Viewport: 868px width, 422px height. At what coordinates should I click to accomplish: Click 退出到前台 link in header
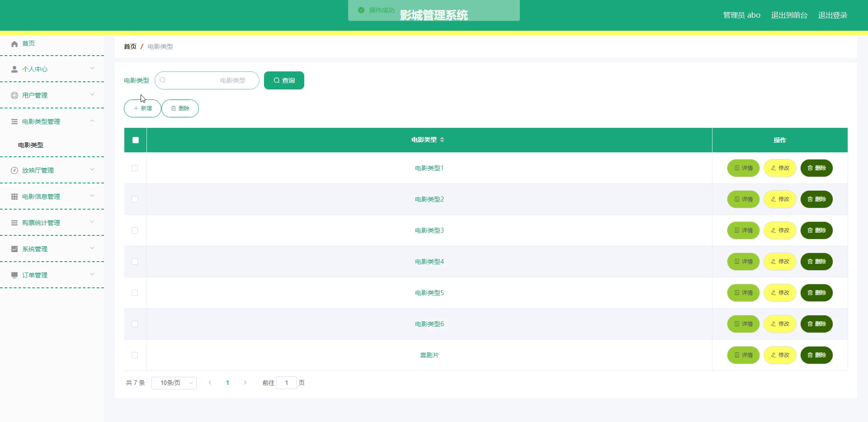(789, 15)
